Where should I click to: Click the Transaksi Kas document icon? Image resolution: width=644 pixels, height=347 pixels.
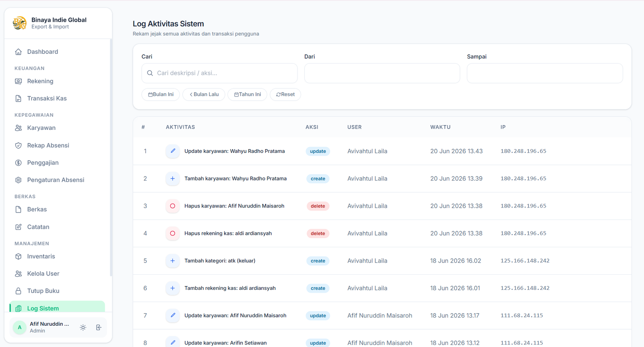coord(18,99)
